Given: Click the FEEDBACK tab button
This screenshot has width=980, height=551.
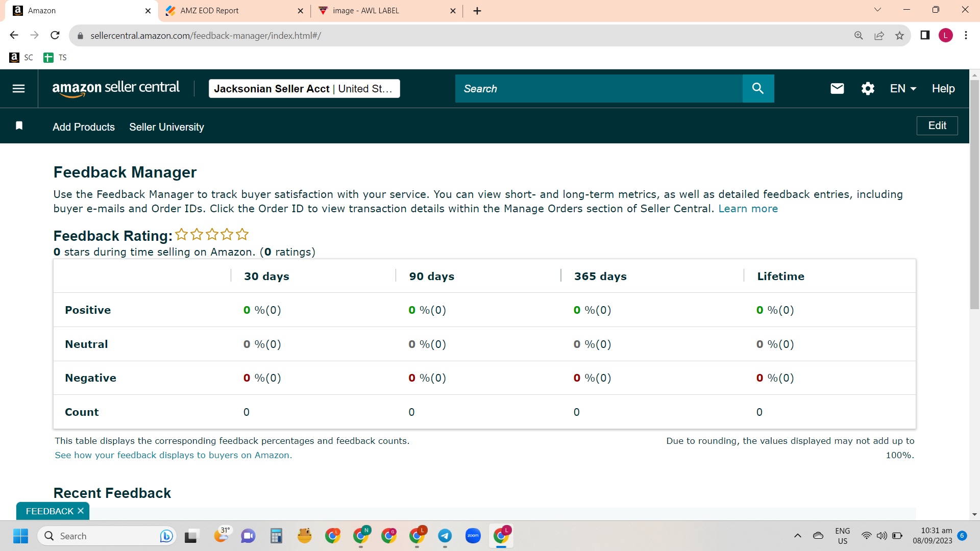Looking at the screenshot, I should pos(50,511).
